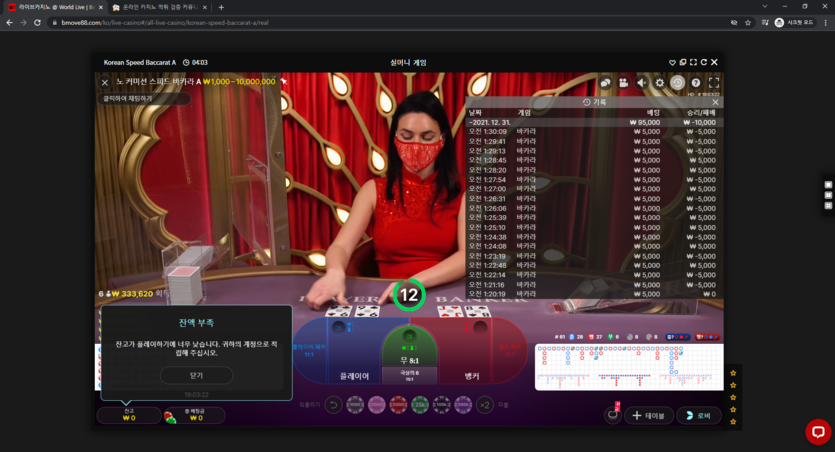Click the 잔고 balance display
The height and width of the screenshot is (452, 835).
(129, 415)
